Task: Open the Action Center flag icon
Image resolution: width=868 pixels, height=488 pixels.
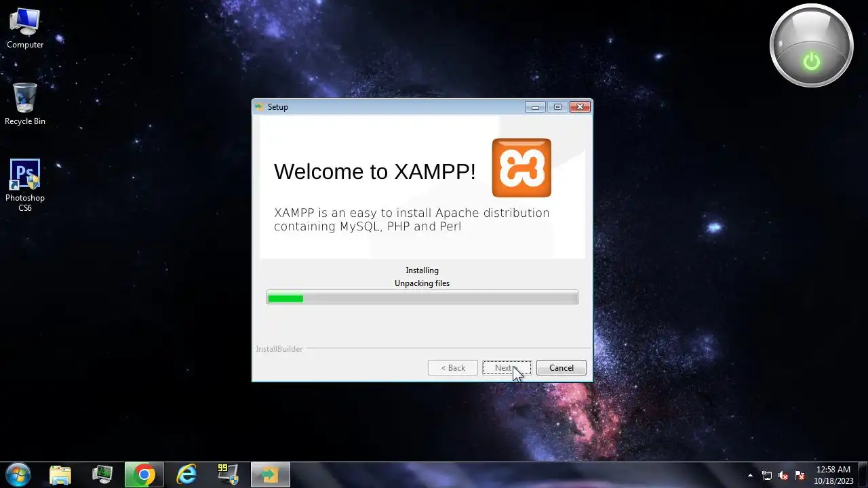Action: (x=800, y=475)
